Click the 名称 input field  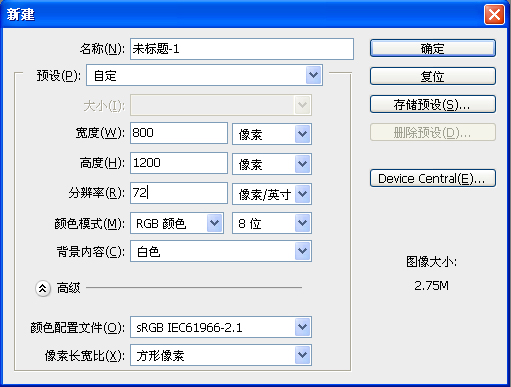[x=242, y=49]
